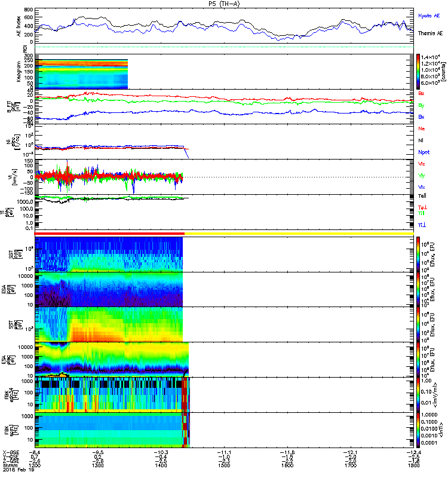Click the 1700 time axis label

[x=351, y=466]
